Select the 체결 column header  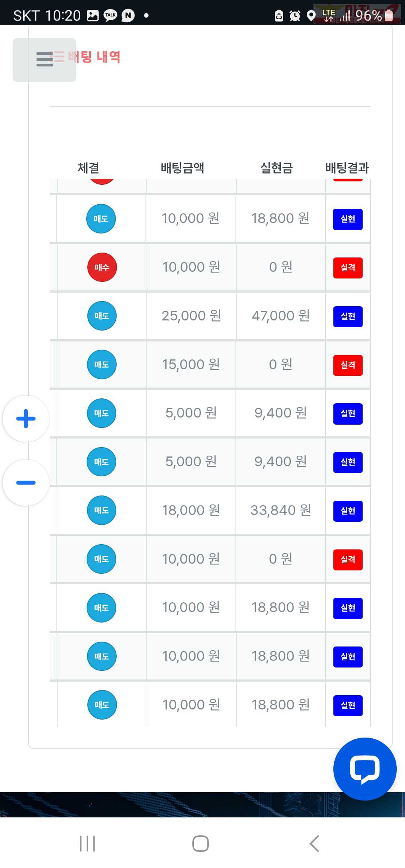point(88,168)
